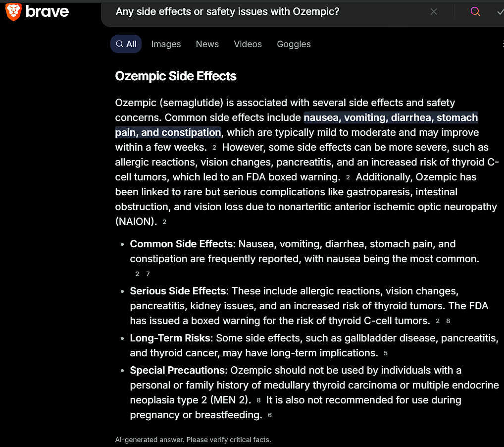Open citation 5 under Long-Term Risks
The image size is (504, 447).
pos(386,353)
